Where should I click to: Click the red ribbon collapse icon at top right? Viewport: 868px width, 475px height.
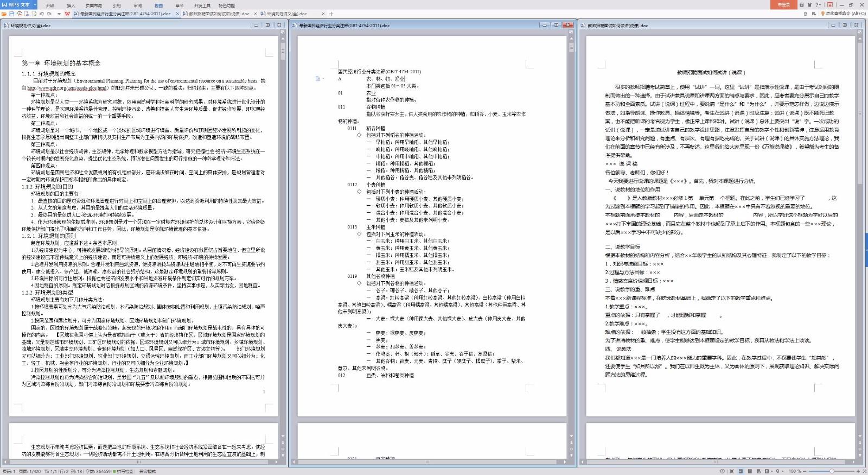pos(829,5)
